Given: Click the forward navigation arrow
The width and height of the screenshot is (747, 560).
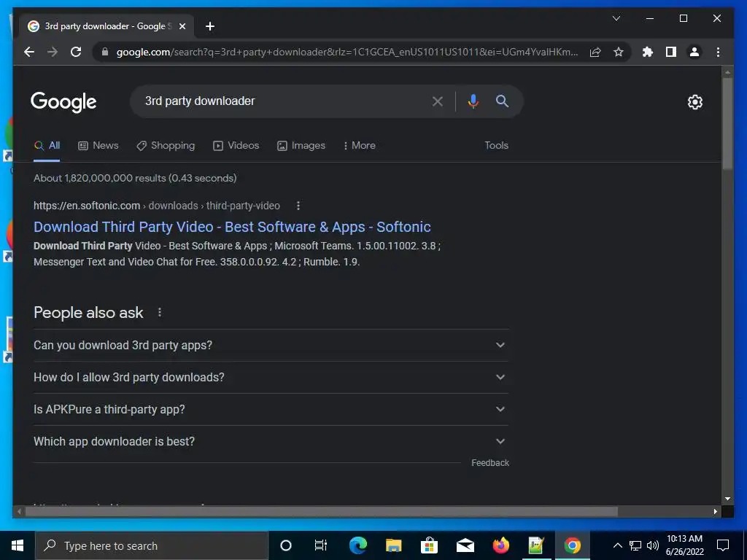Looking at the screenshot, I should click(53, 52).
